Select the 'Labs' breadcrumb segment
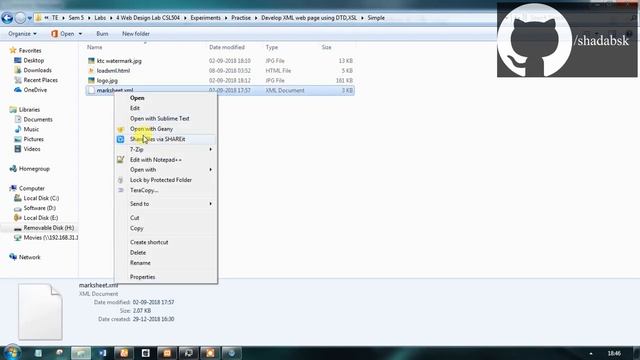Image resolution: width=640 pixels, height=360 pixels. 100,18
